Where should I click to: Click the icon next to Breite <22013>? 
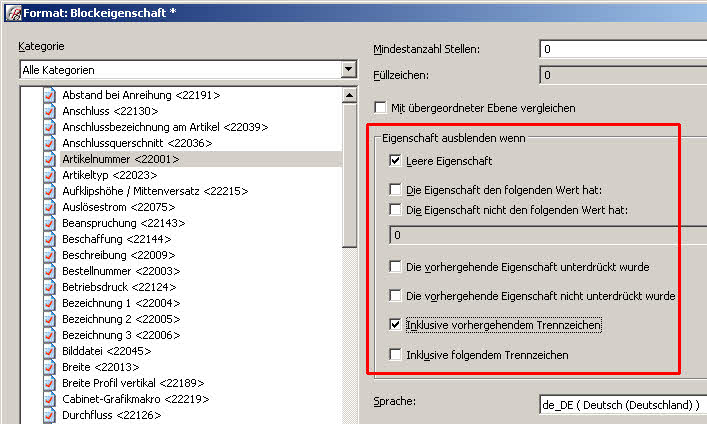pyautogui.click(x=50, y=367)
